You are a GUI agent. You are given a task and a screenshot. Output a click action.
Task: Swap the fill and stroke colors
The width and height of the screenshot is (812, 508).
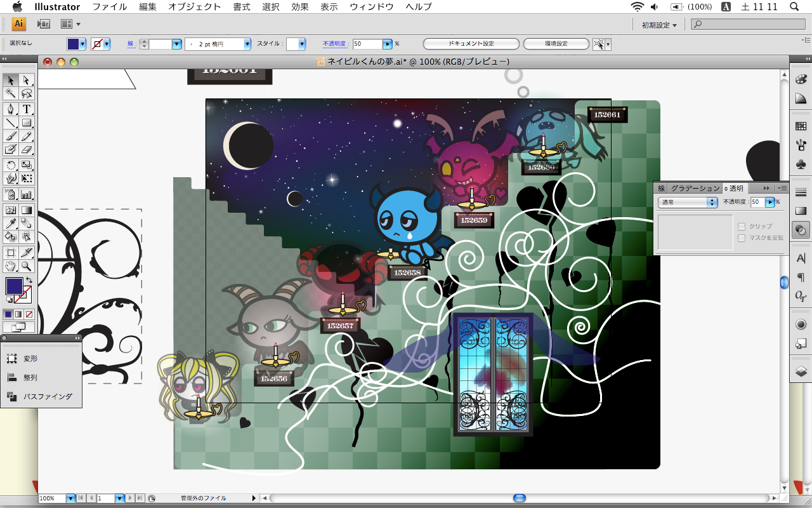(x=29, y=280)
